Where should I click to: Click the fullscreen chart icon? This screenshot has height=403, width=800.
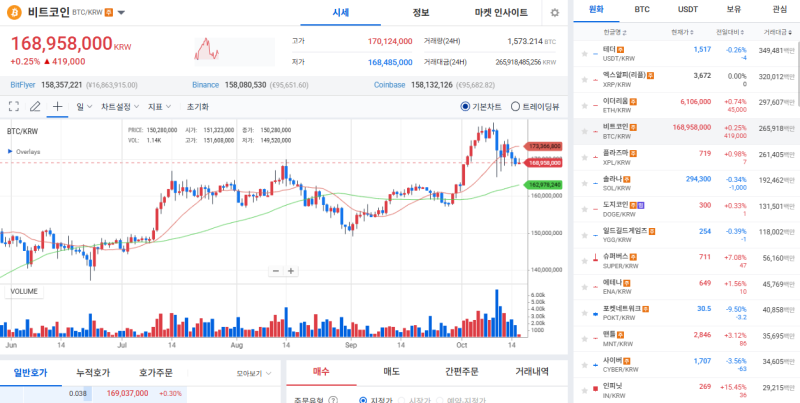pyautogui.click(x=14, y=106)
